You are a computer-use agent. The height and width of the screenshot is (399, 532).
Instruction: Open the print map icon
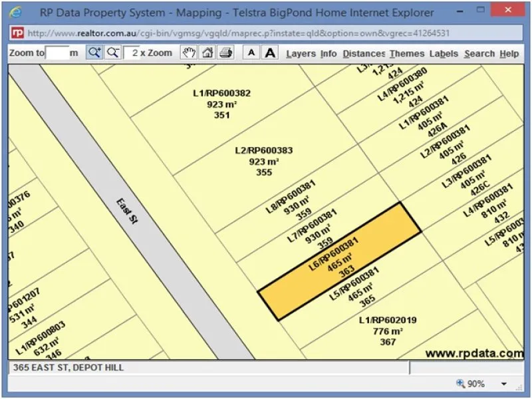225,52
